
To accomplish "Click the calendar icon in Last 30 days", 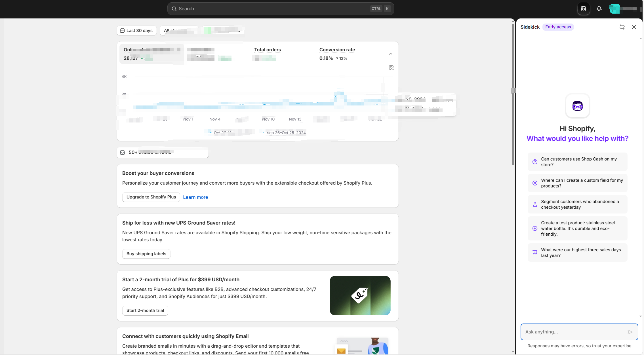I will pos(122,31).
